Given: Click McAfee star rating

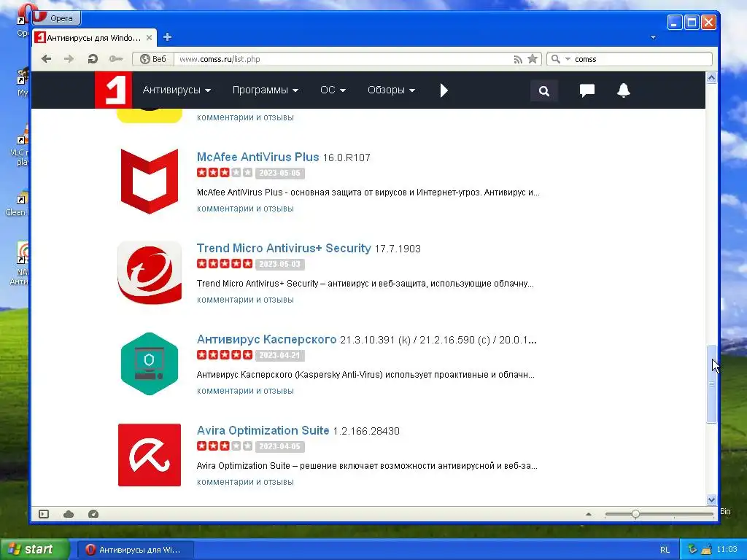Looking at the screenshot, I should tap(225, 172).
